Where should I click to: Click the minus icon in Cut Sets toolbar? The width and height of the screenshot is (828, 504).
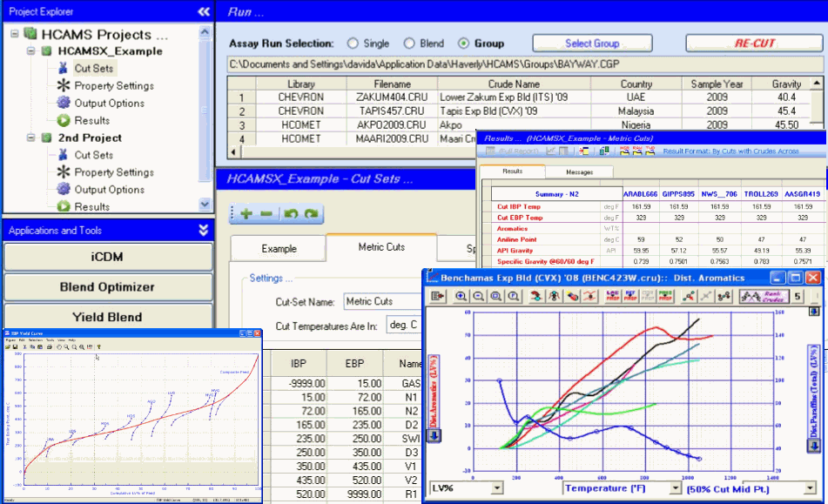coord(266,214)
